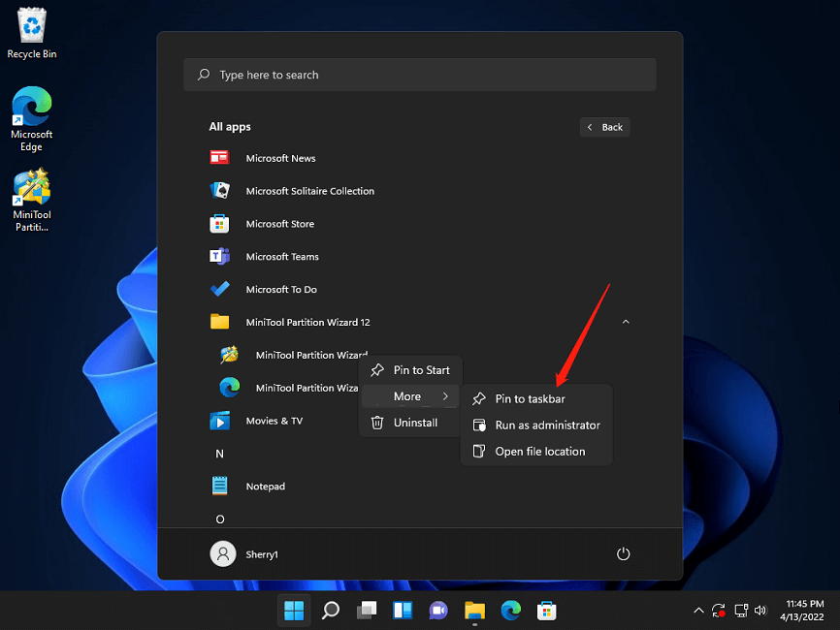
Task: Open Microsoft Solitaire Collection entry
Action: [x=310, y=191]
